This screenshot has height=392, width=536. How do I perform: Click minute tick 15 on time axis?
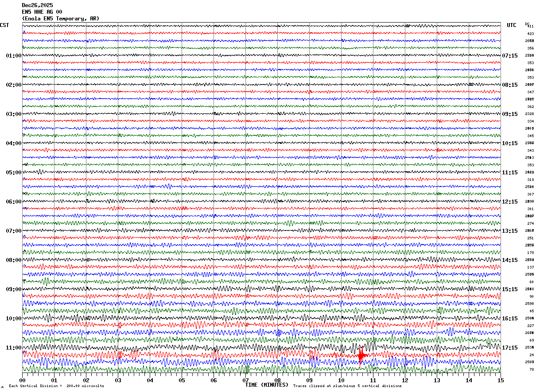(500, 380)
